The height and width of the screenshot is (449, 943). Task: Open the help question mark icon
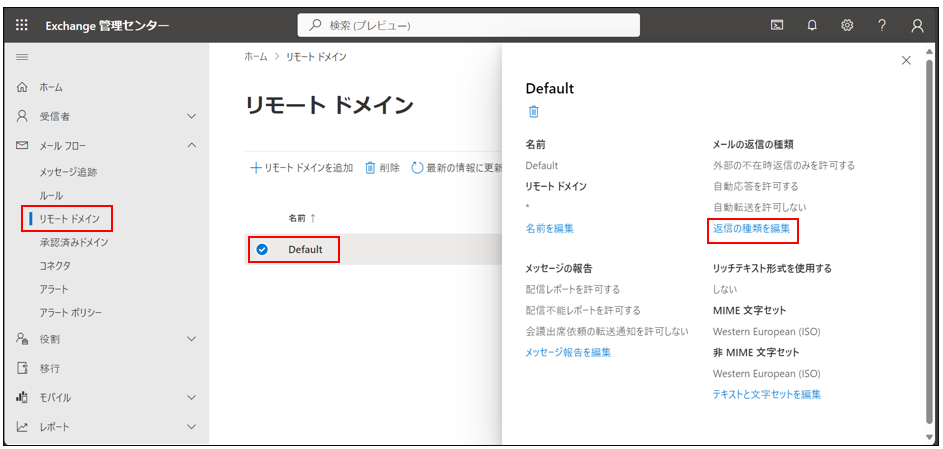point(882,25)
